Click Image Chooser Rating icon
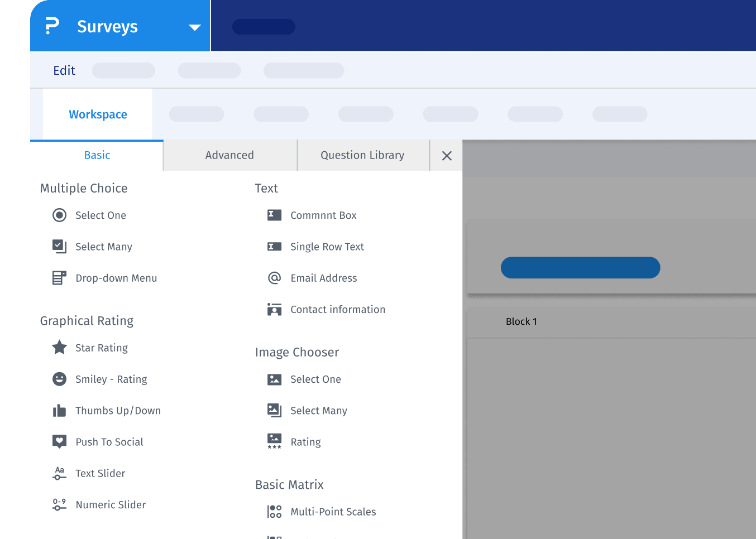 point(274,441)
